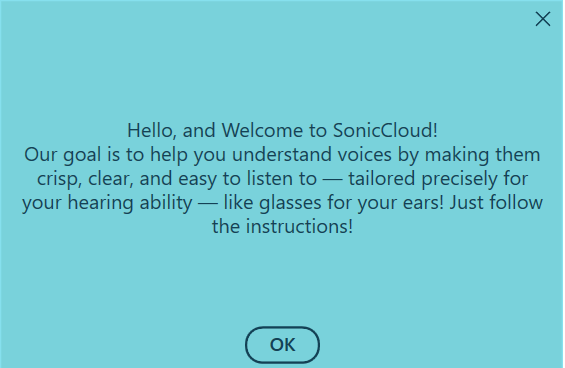The height and width of the screenshot is (368, 565).
Task: Exit the SonicCloud welcome popup via X
Action: tap(543, 19)
